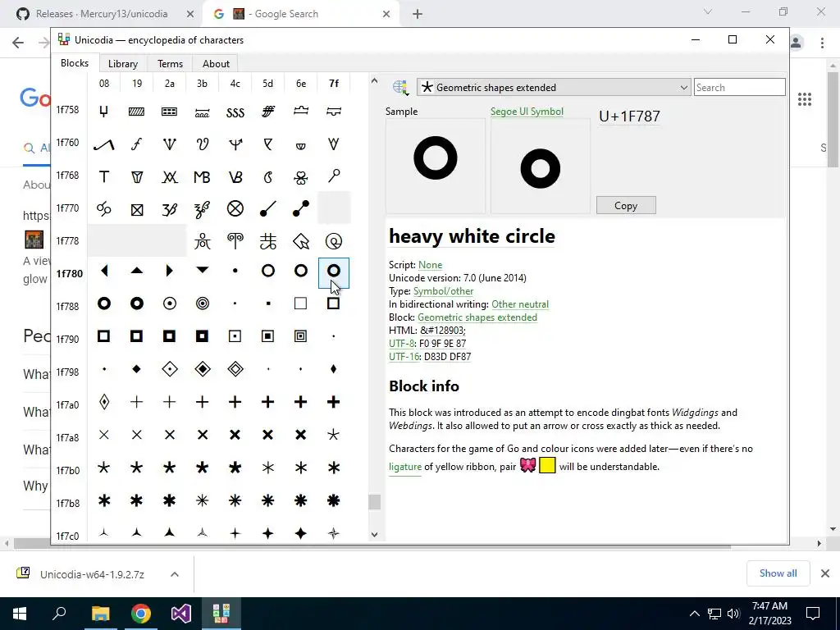Click the Copy button
Image resolution: width=840 pixels, height=630 pixels.
coord(626,206)
